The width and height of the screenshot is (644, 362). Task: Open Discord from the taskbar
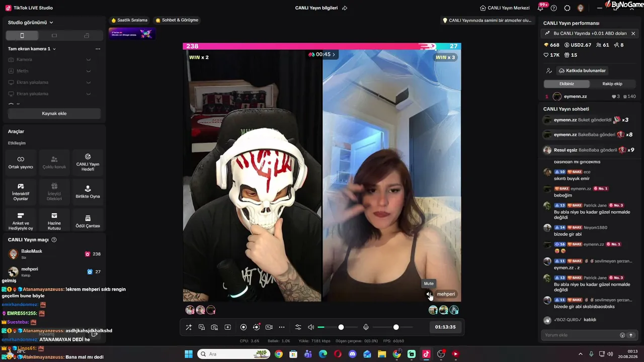pyautogui.click(x=352, y=354)
